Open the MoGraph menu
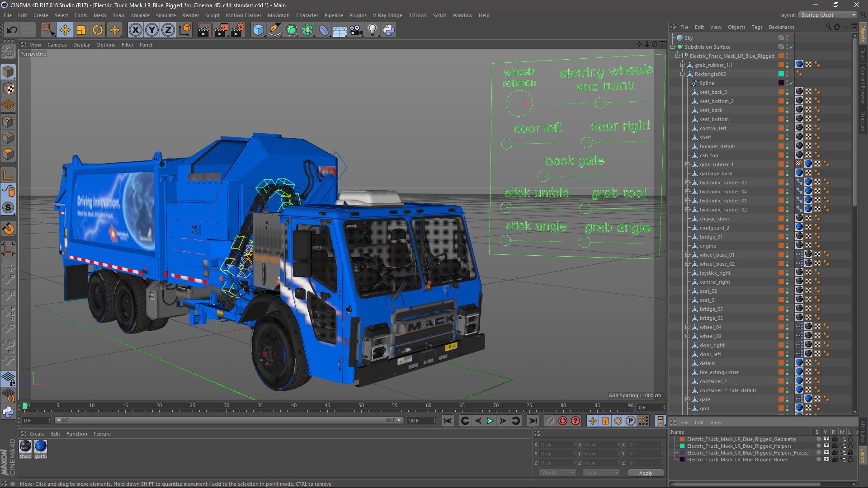This screenshot has height=488, width=868. tap(278, 15)
